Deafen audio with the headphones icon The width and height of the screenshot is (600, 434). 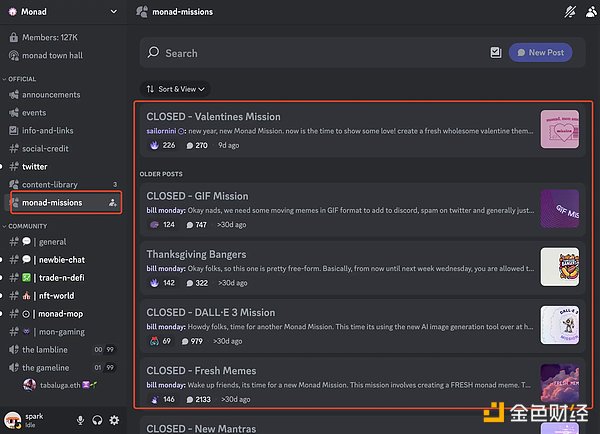[97, 420]
